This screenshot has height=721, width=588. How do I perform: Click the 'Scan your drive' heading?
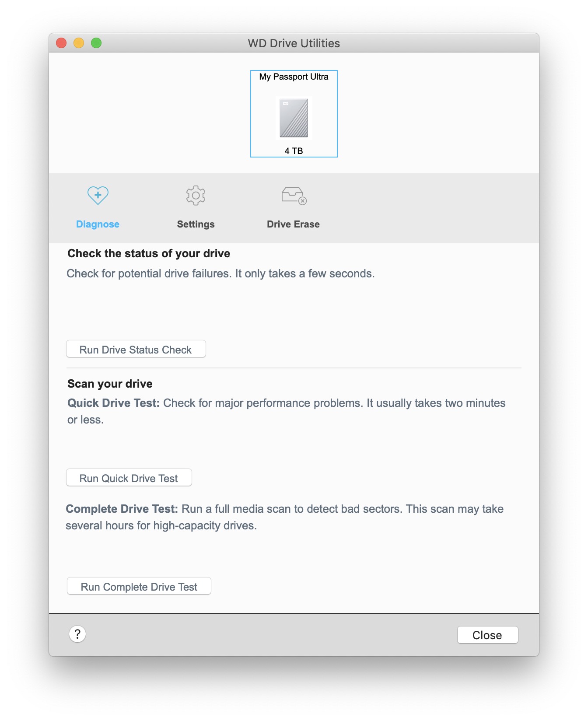pyautogui.click(x=110, y=384)
